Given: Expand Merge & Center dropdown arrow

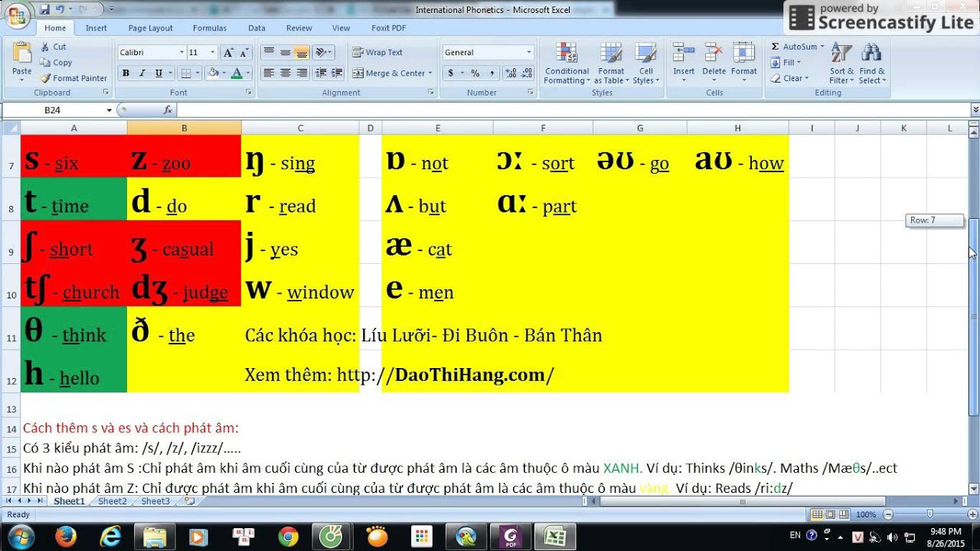Looking at the screenshot, I should coord(430,73).
